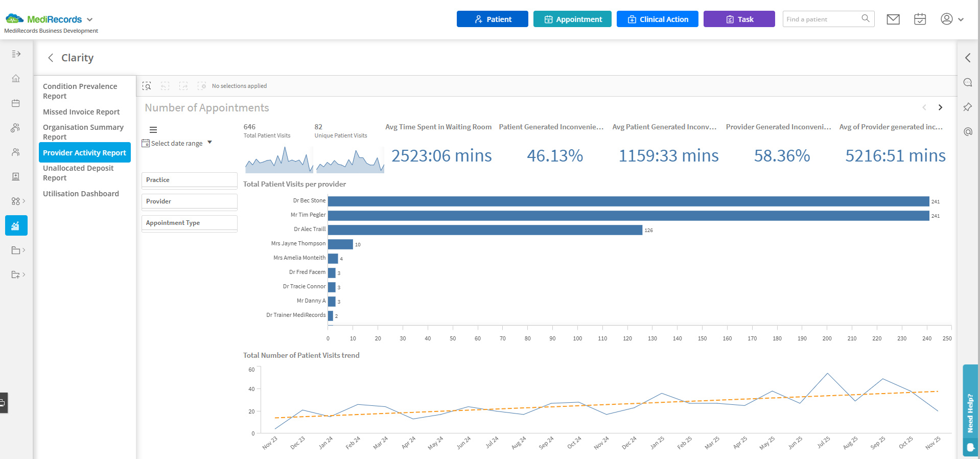Viewport: 980px width, 459px height.
Task: Open the mail inbox envelope icon
Action: (893, 19)
